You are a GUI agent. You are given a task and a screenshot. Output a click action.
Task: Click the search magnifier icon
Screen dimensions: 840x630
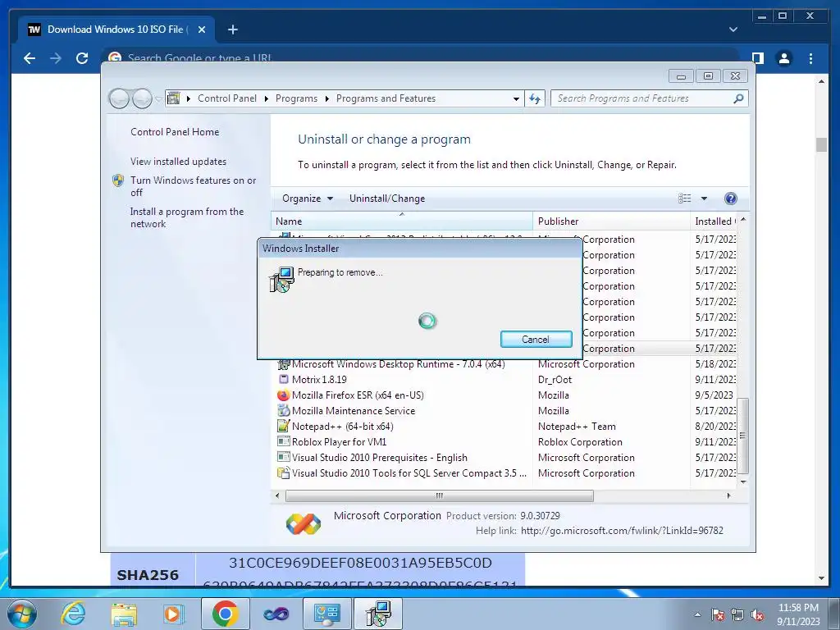point(738,98)
